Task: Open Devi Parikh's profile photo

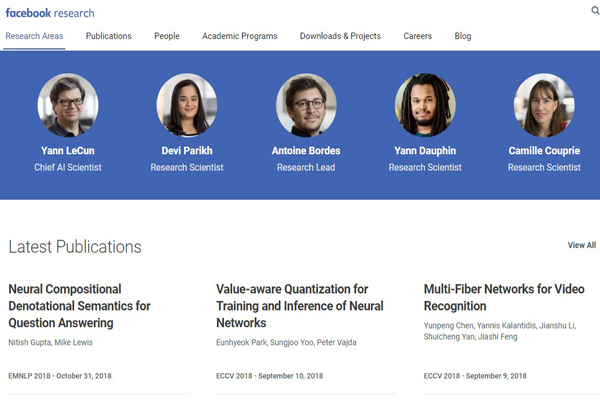Action: pos(187,105)
